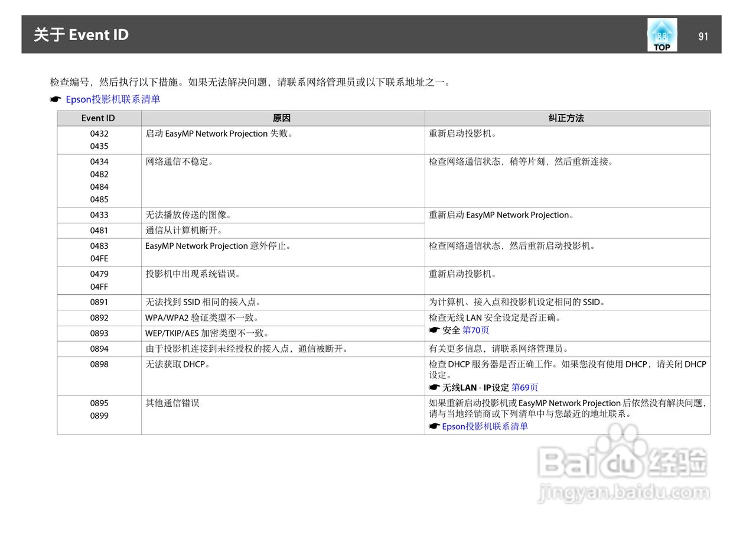Click the 关于 Event ID title bar

pyautogui.click(x=80, y=35)
